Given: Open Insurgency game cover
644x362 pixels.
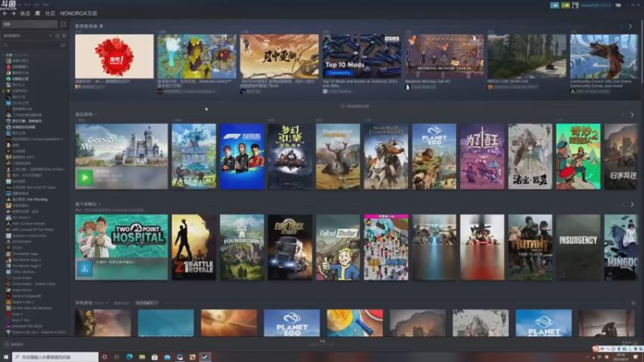Looking at the screenshot, I should pos(578,247).
